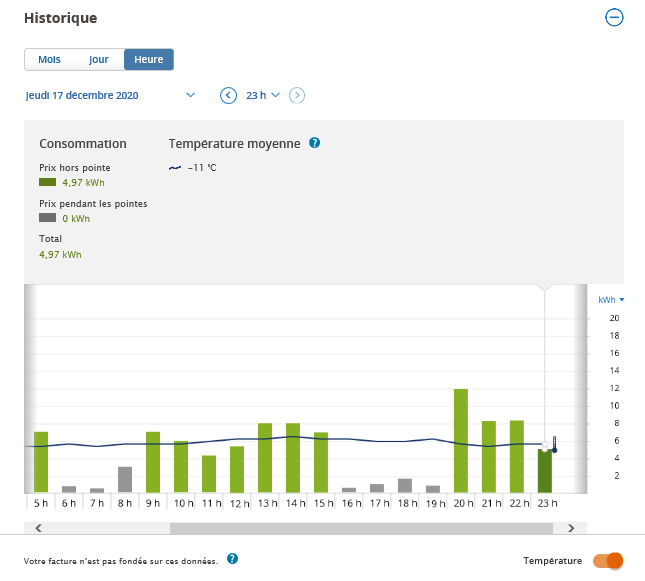The height and width of the screenshot is (581, 645).
Task: Disable the Température toggle switch
Action: tap(607, 560)
